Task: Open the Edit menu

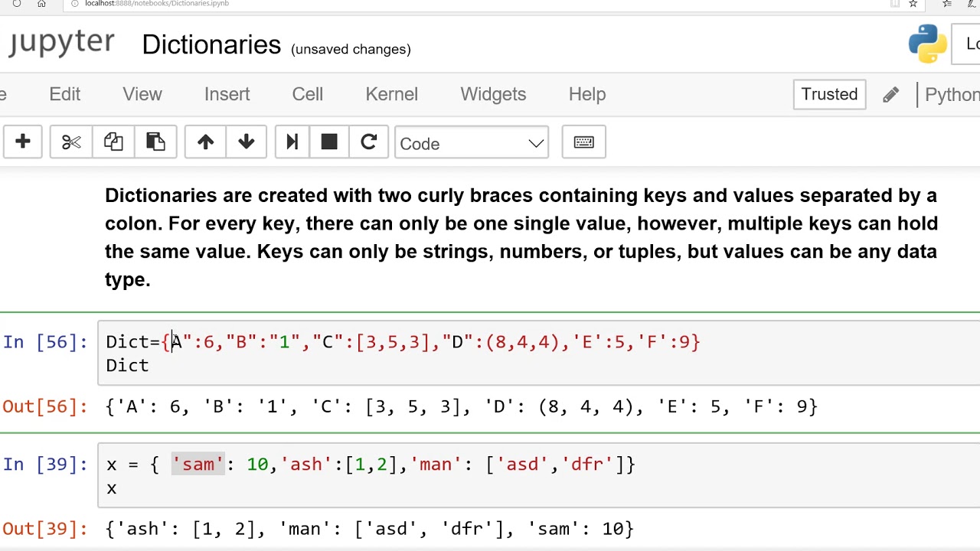Action: (65, 94)
